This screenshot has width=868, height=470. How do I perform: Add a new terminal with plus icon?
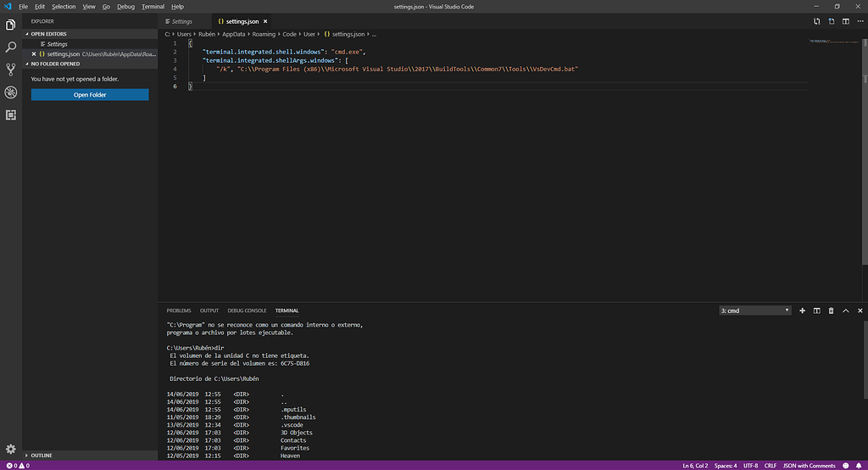click(802, 311)
